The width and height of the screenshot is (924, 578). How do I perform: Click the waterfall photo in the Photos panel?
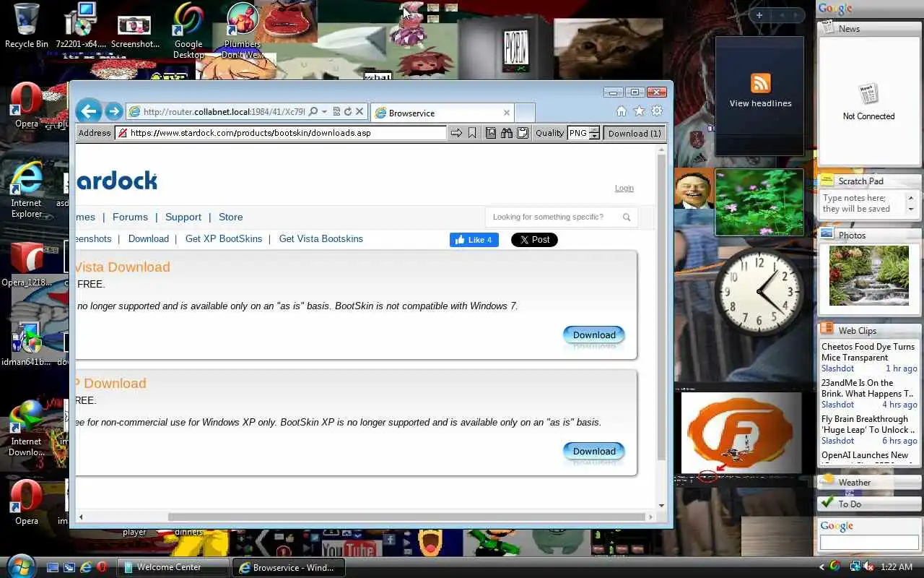tap(869, 275)
